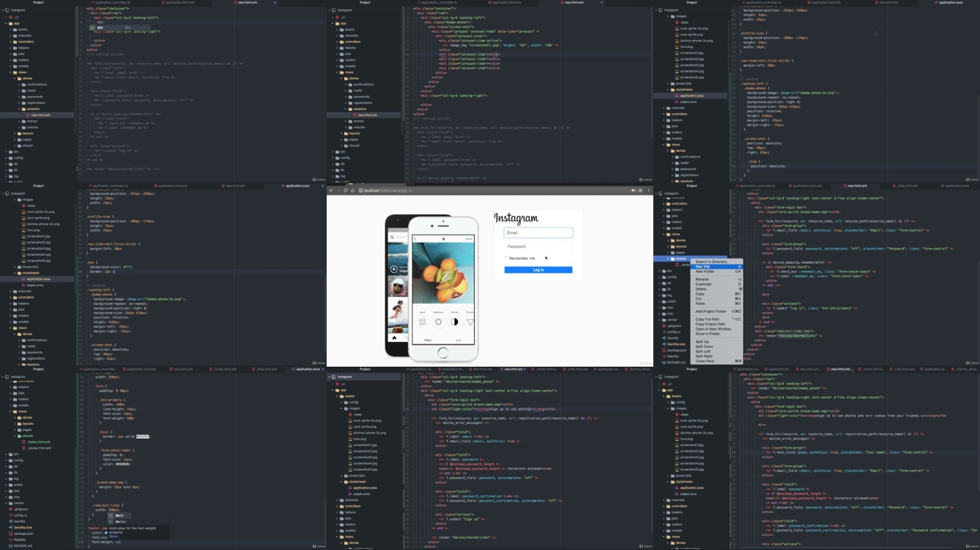Choose Search in Directory from the context menu

[717, 262]
